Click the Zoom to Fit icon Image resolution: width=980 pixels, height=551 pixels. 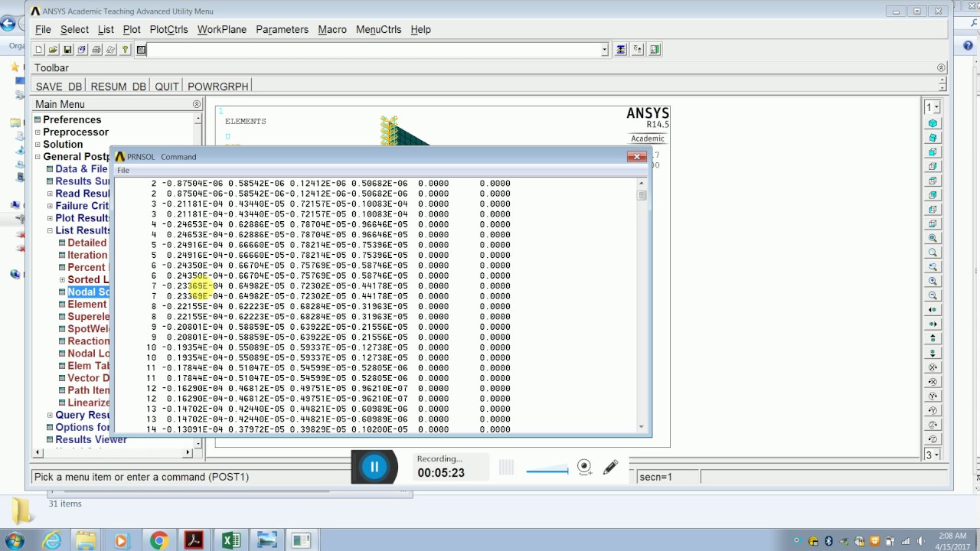(x=933, y=238)
